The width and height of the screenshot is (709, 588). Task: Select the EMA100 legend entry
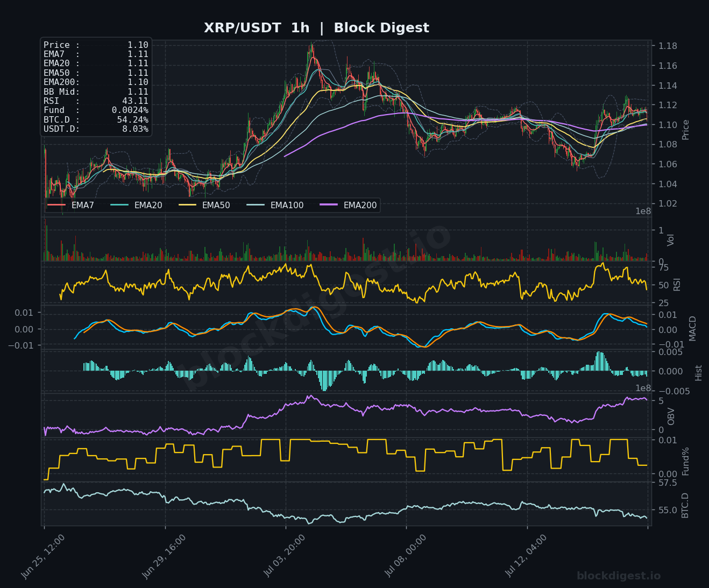click(x=275, y=205)
